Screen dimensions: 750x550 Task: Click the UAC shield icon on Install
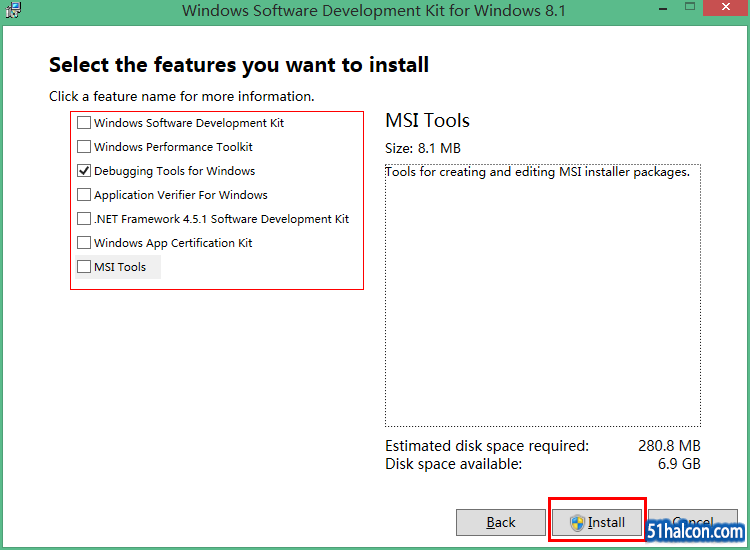pos(577,523)
